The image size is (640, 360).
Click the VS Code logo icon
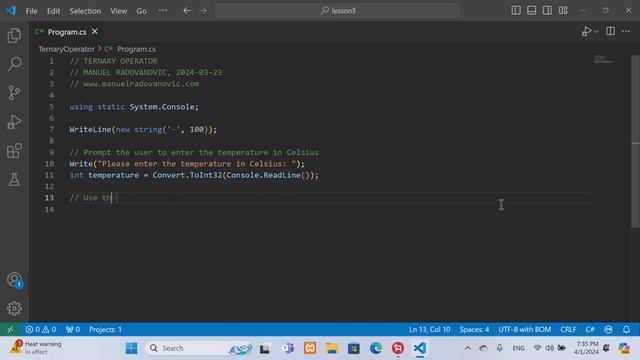point(11,11)
